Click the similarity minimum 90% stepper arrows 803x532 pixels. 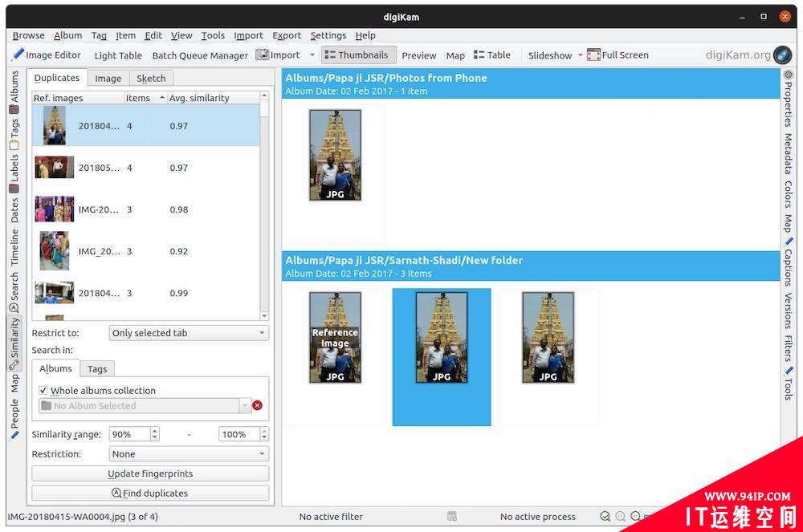tap(155, 434)
